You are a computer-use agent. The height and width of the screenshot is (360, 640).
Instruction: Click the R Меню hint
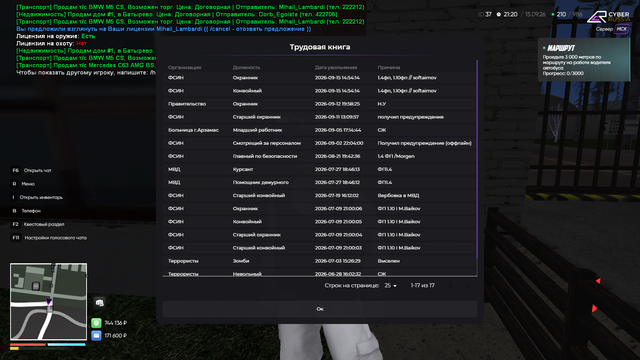click(x=23, y=184)
